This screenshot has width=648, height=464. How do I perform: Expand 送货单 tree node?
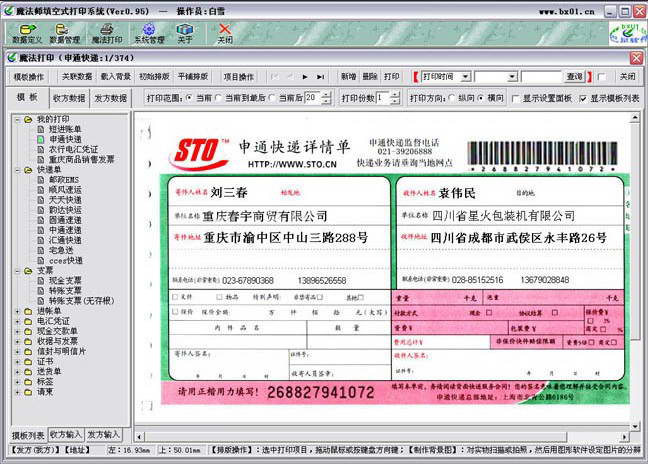click(17, 372)
